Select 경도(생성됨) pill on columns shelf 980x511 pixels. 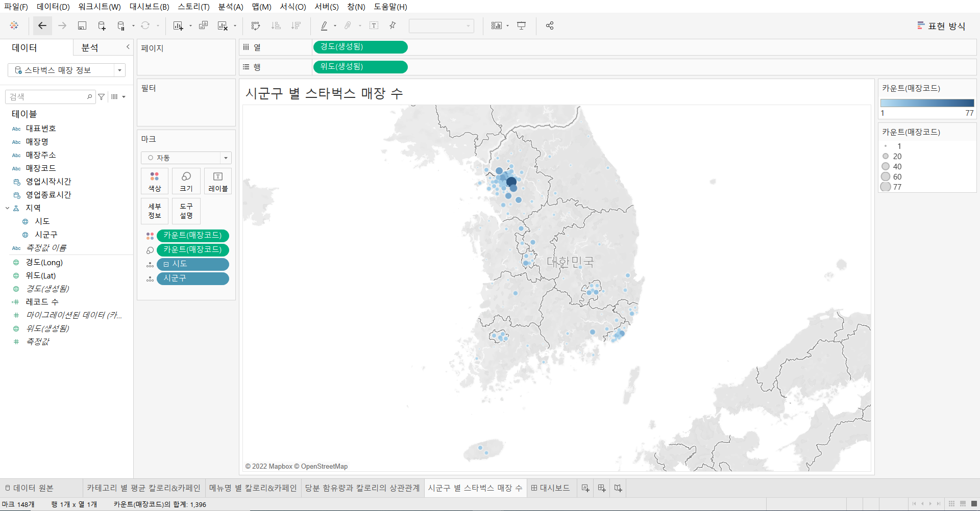(x=360, y=47)
